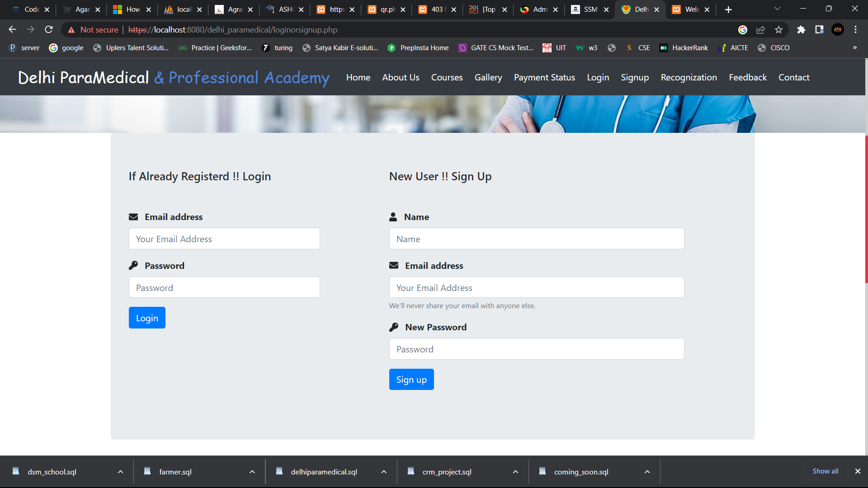Open the delhiparamedical.sql downloaded file
This screenshot has width=868, height=488.
(324, 472)
